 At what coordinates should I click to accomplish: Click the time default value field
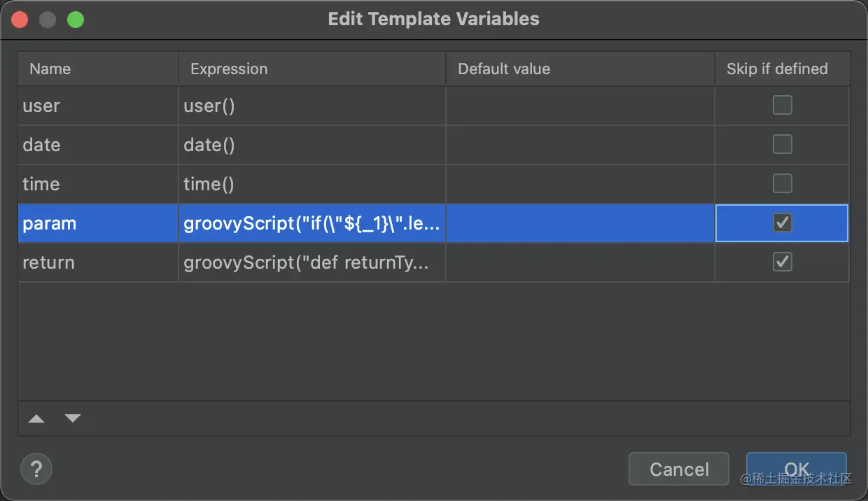580,185
